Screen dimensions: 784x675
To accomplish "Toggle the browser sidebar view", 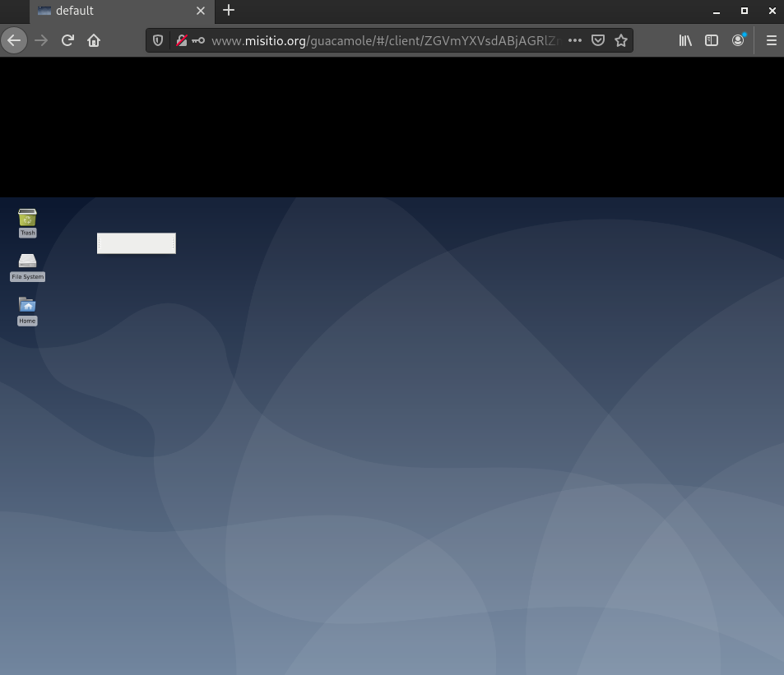I will pos(712,40).
